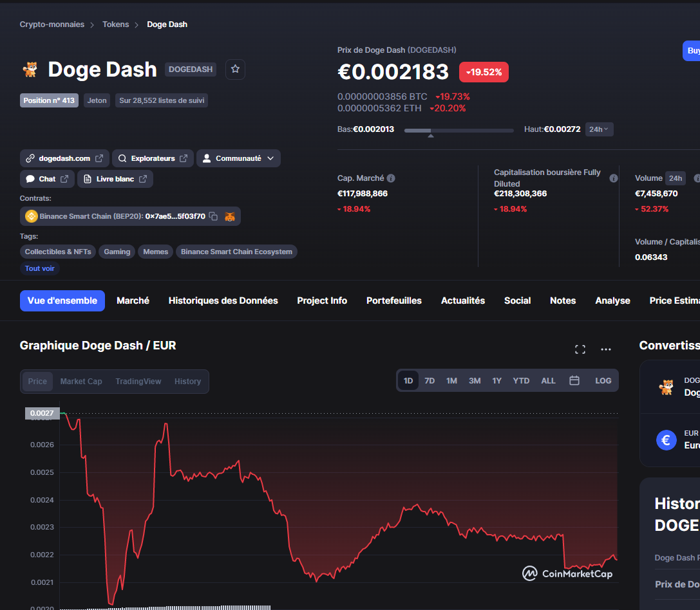Viewport: 700px width, 610px height.
Task: Switch chart to Market Cap view
Action: 81,382
